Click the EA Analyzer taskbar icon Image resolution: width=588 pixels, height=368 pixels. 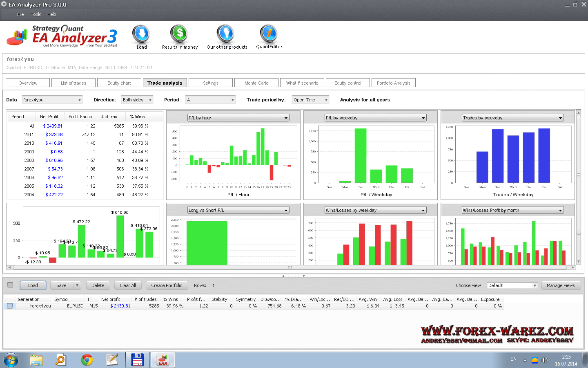(x=163, y=360)
